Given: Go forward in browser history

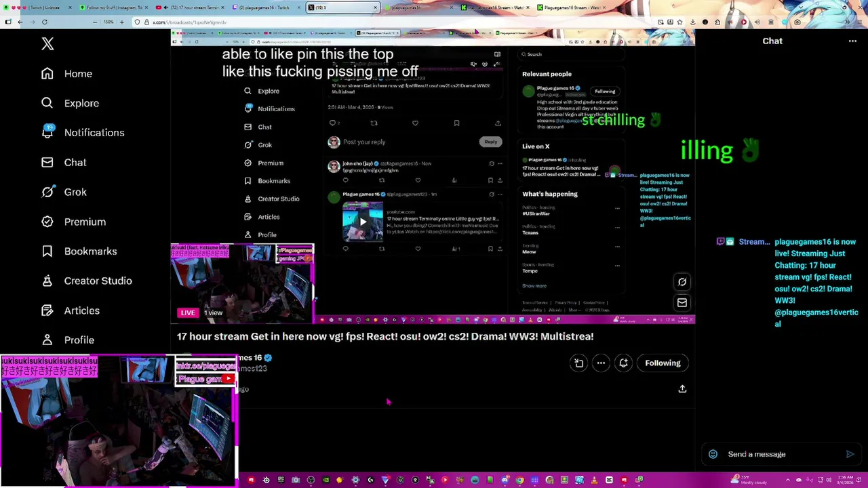Looking at the screenshot, I should pyautogui.click(x=33, y=22).
